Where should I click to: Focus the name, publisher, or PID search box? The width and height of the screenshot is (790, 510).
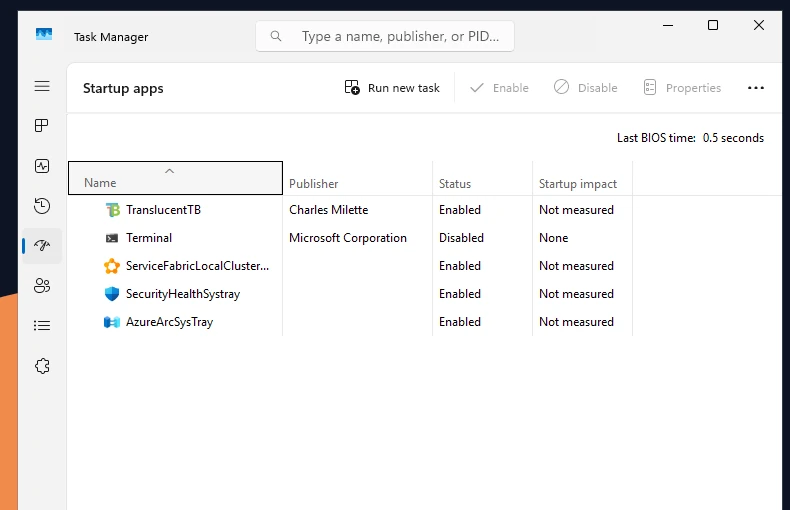(x=385, y=36)
